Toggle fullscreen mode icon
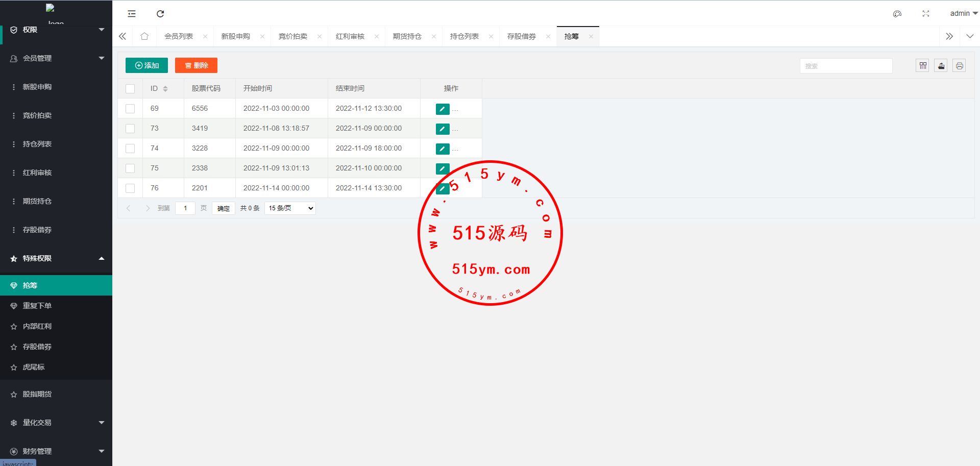The height and width of the screenshot is (466, 980). (x=925, y=14)
